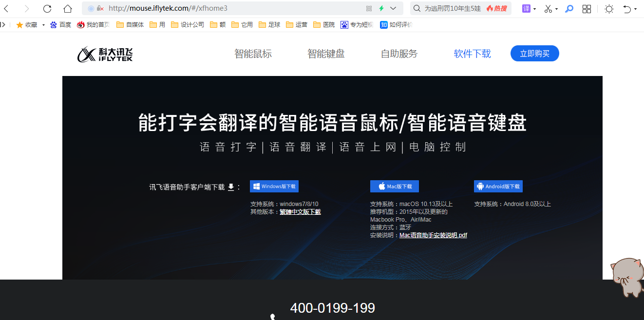Image resolution: width=644 pixels, height=320 pixels.
Task: Click the Mac版下载 button
Action: pyautogui.click(x=395, y=187)
